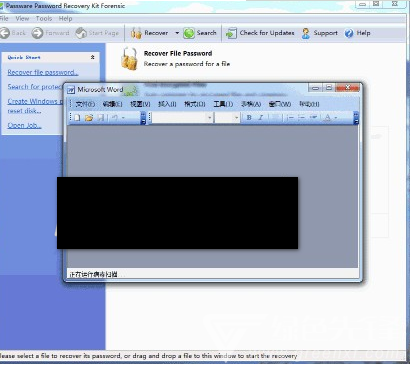Click the font color A icon in Word
410x367 pixels.
click(x=328, y=117)
